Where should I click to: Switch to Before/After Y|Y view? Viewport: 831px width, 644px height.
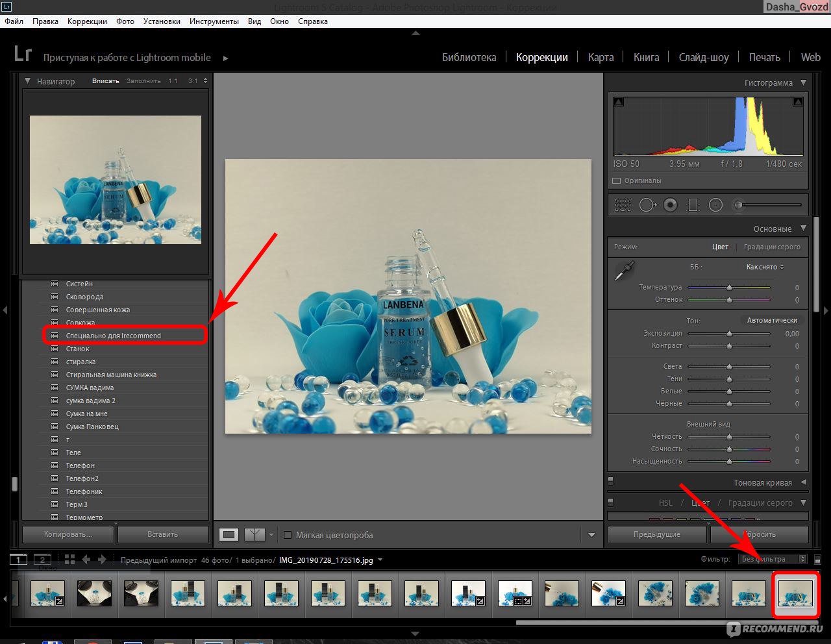pyautogui.click(x=254, y=535)
